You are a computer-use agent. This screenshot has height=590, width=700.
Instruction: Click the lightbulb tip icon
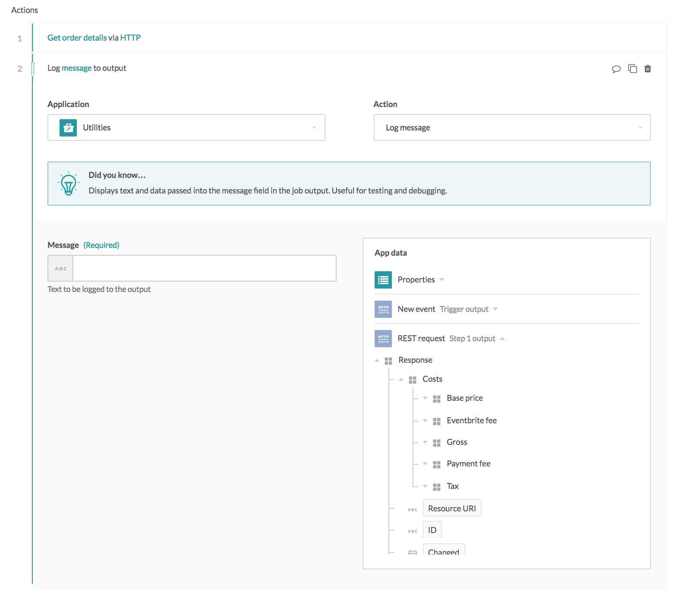[x=68, y=184]
